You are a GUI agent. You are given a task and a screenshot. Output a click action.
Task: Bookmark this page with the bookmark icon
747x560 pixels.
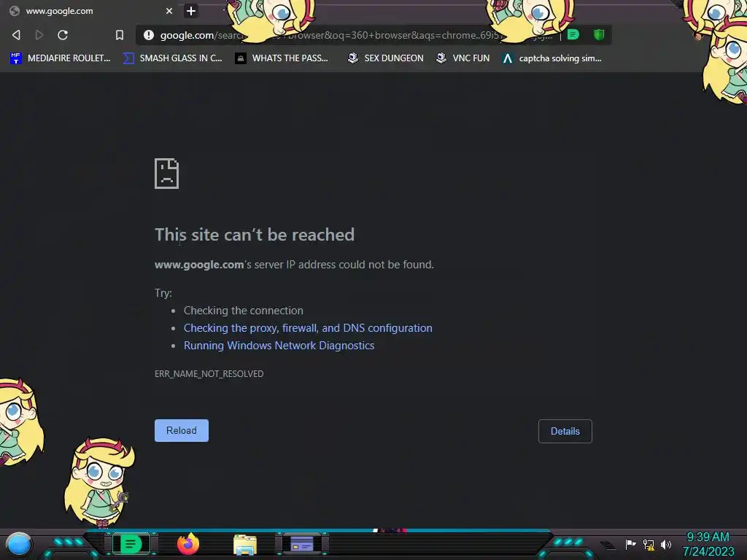(x=120, y=35)
